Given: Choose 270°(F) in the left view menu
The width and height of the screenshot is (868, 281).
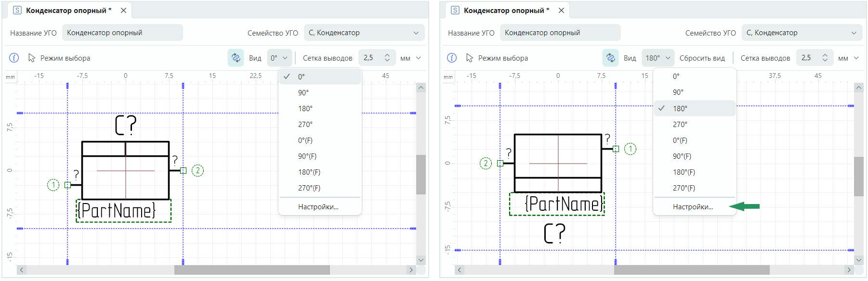Looking at the screenshot, I should 320,188.
